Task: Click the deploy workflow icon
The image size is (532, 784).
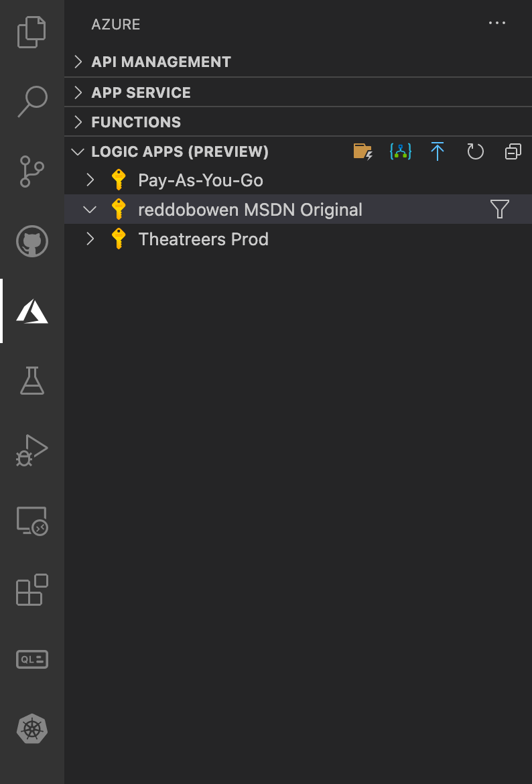Action: coord(400,151)
